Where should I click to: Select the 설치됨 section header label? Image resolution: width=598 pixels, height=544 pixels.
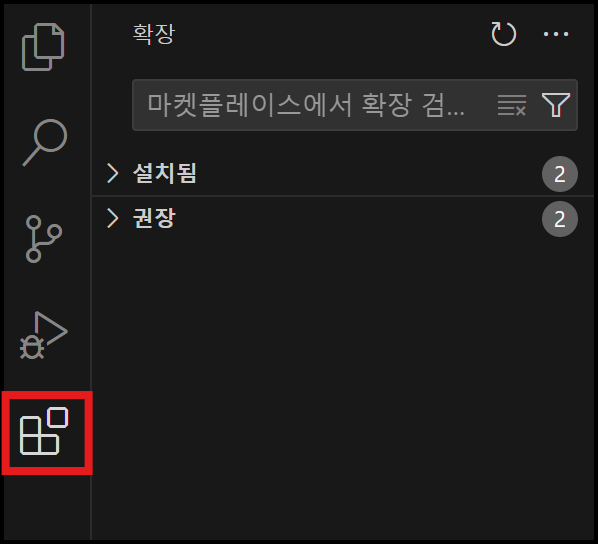tap(164, 174)
